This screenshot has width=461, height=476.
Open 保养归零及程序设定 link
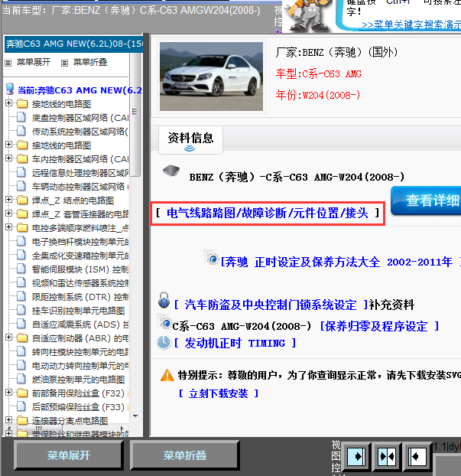pos(379,326)
